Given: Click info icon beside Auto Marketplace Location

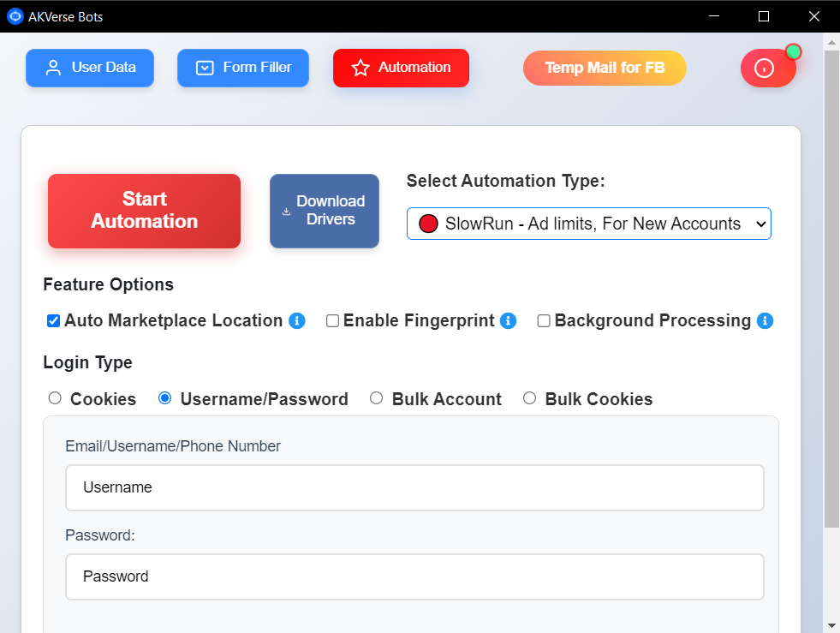Looking at the screenshot, I should [297, 320].
